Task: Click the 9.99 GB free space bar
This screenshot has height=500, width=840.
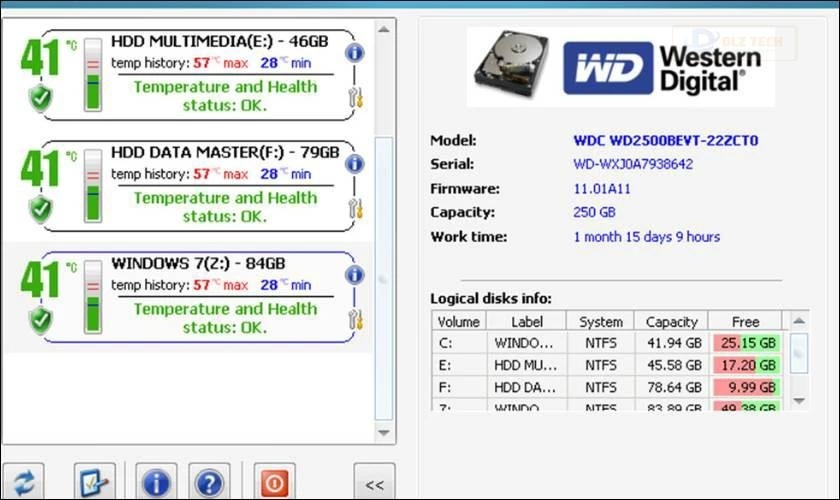Action: coord(747,387)
